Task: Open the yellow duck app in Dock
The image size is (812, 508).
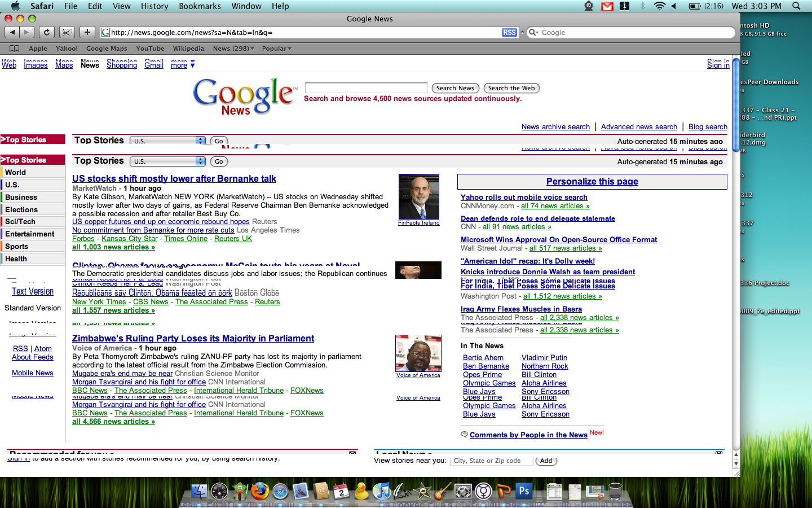Action: (361, 492)
